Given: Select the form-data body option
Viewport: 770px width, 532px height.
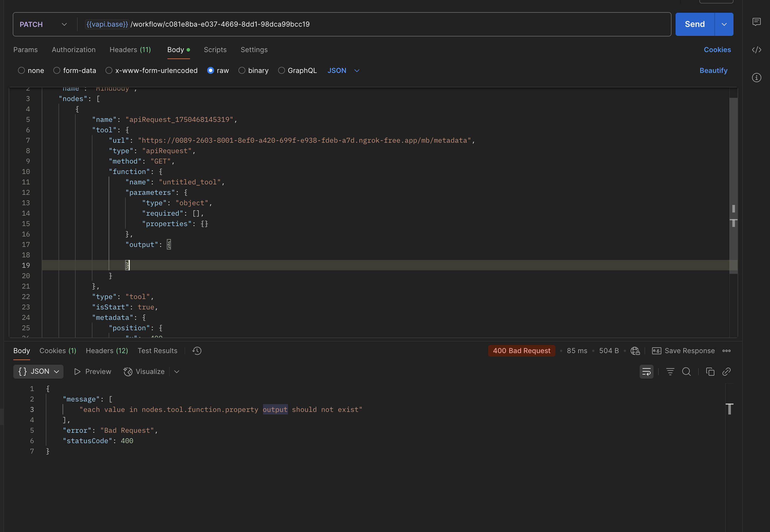Looking at the screenshot, I should pyautogui.click(x=57, y=70).
